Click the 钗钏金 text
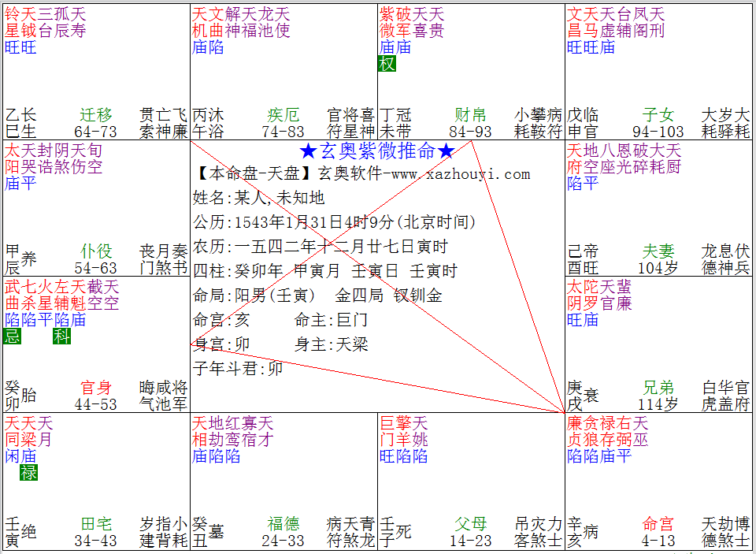 coord(418,296)
